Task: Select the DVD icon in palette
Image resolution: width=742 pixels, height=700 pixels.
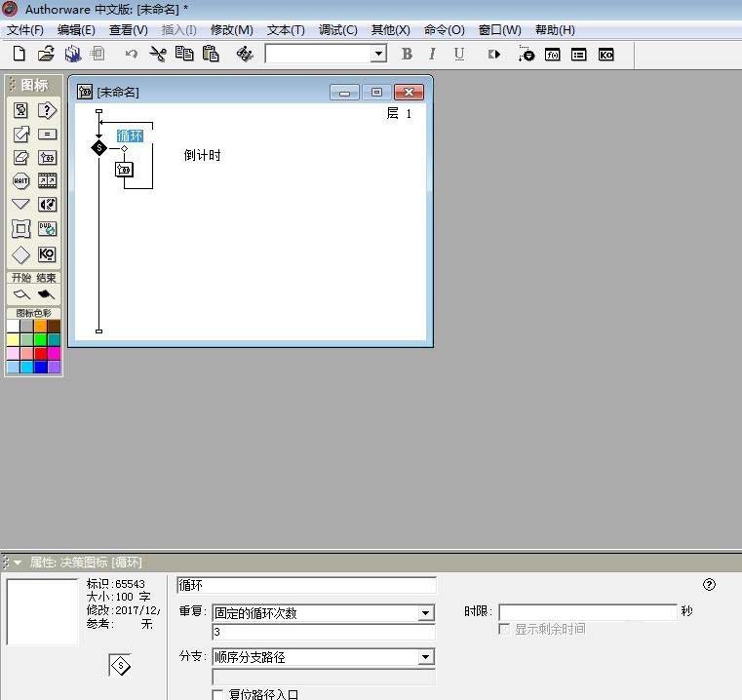Action: point(47,229)
